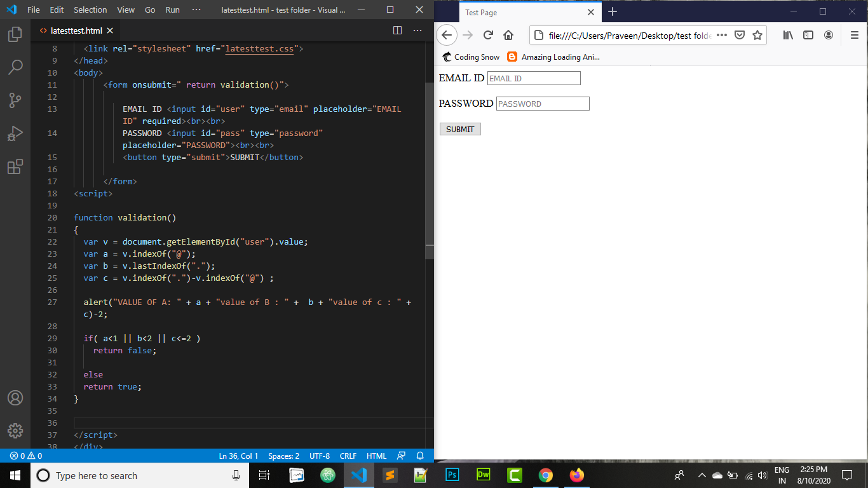Toggle tracking protection shield in address bar
This screenshot has height=488, width=868.
740,36
